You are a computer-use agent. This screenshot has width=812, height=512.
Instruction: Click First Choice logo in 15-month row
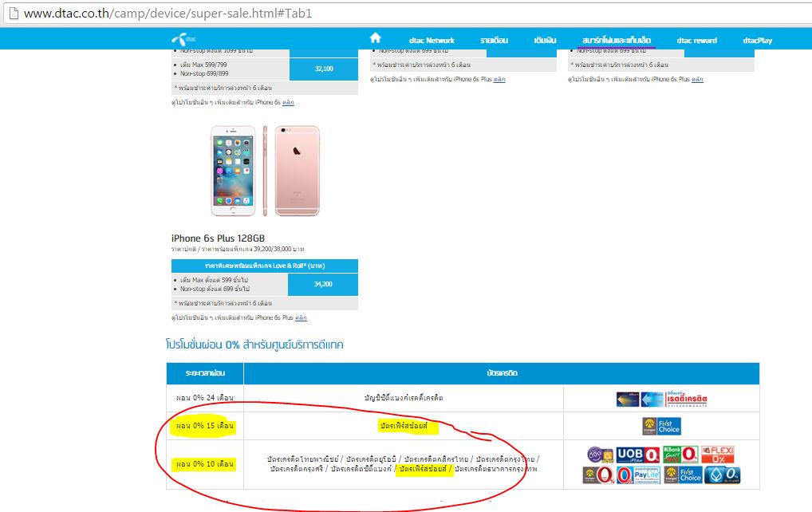pyautogui.click(x=661, y=426)
